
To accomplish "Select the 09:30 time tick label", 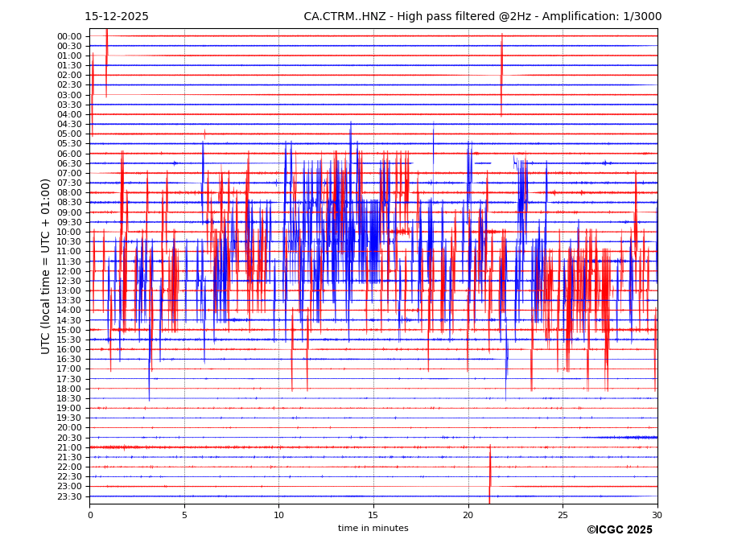I will click(69, 222).
